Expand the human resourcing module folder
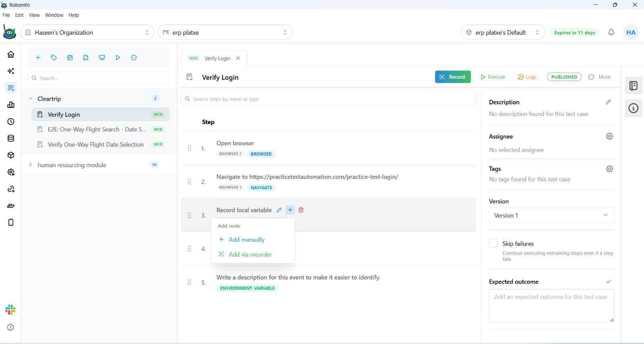 pos(30,165)
